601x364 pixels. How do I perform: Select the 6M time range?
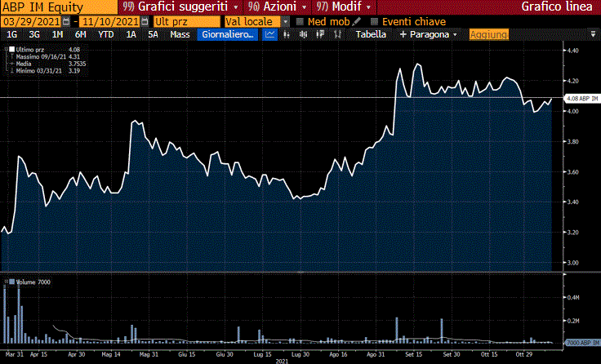click(x=80, y=34)
